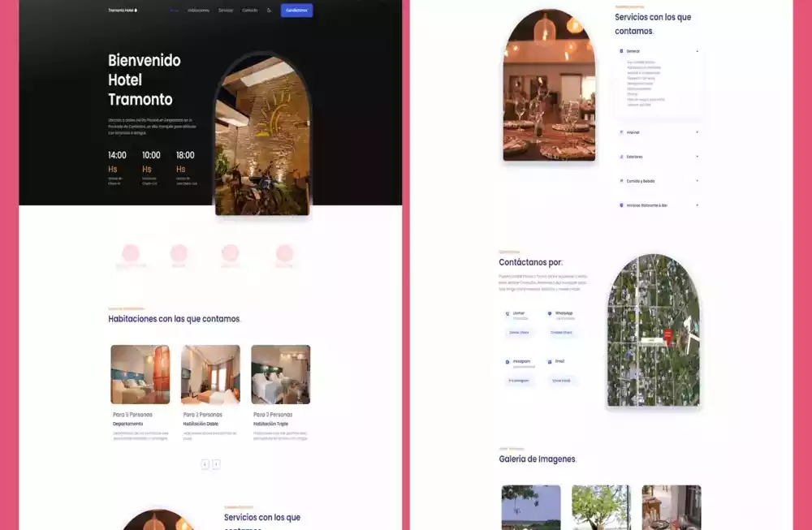Click the WhatsApp chat button
Viewport: 812px width, 530px height.
click(561, 332)
